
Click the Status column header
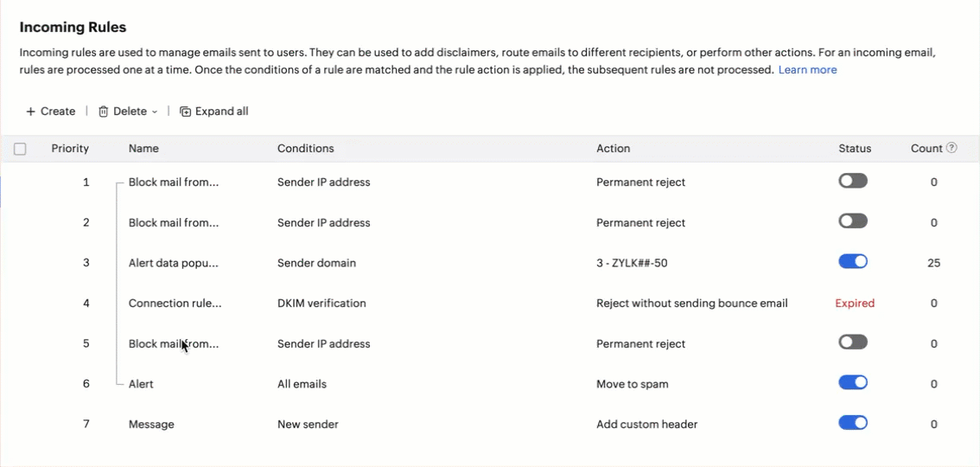[x=855, y=149]
